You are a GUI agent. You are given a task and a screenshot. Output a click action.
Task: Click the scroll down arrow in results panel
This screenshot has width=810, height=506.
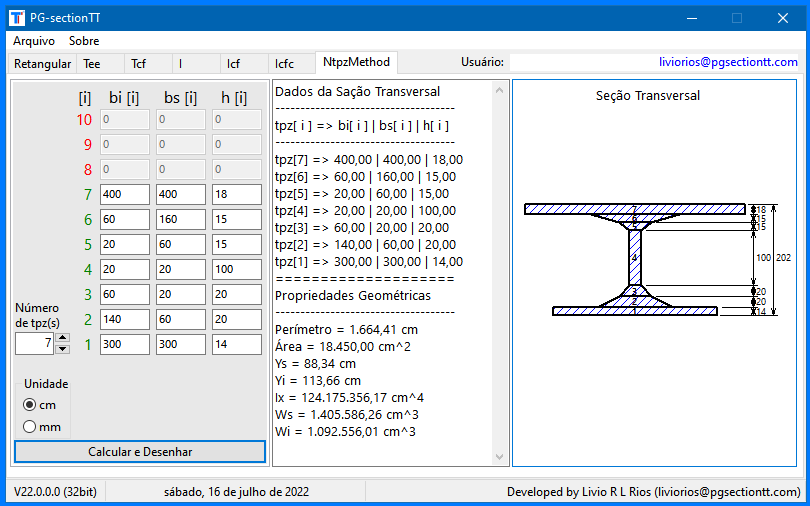click(499, 456)
